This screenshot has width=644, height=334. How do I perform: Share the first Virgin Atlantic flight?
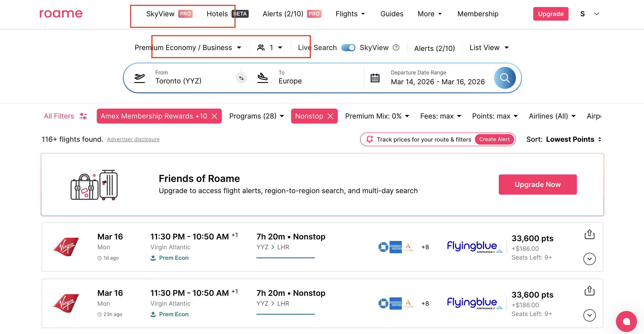tap(589, 234)
